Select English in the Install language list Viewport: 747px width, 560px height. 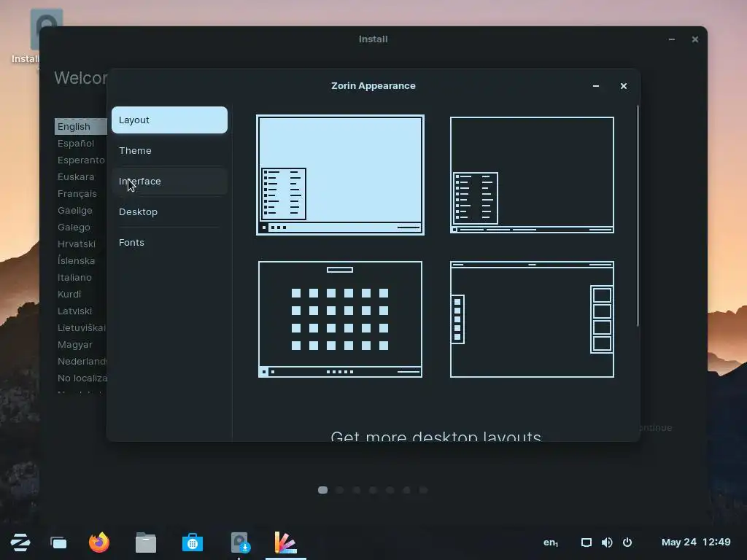pyautogui.click(x=80, y=127)
